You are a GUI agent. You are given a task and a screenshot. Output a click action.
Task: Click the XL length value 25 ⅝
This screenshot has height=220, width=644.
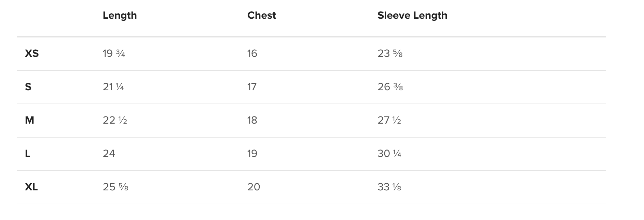point(115,187)
